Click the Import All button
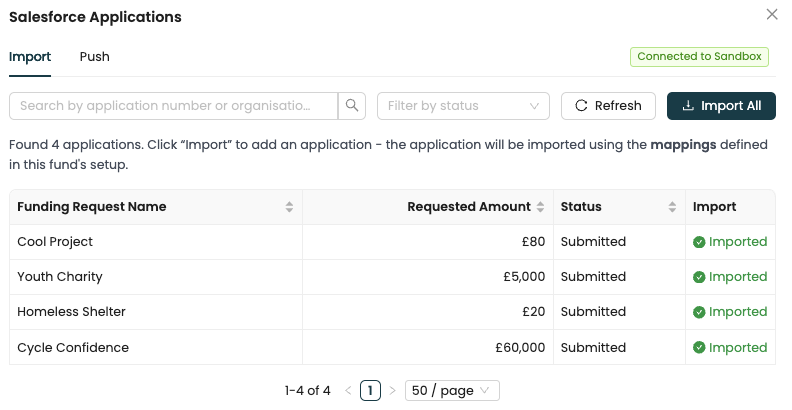The height and width of the screenshot is (410, 792). pyautogui.click(x=721, y=106)
